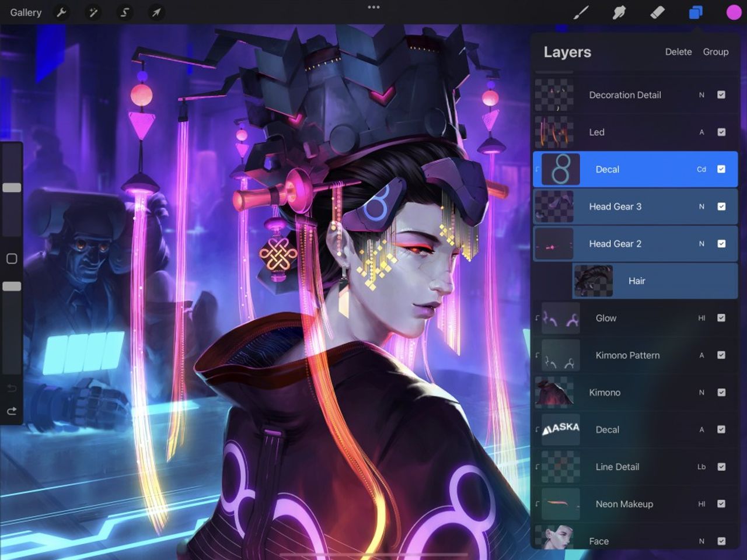The width and height of the screenshot is (747, 560).
Task: Tap the Led layer thumbnail
Action: pos(554,132)
